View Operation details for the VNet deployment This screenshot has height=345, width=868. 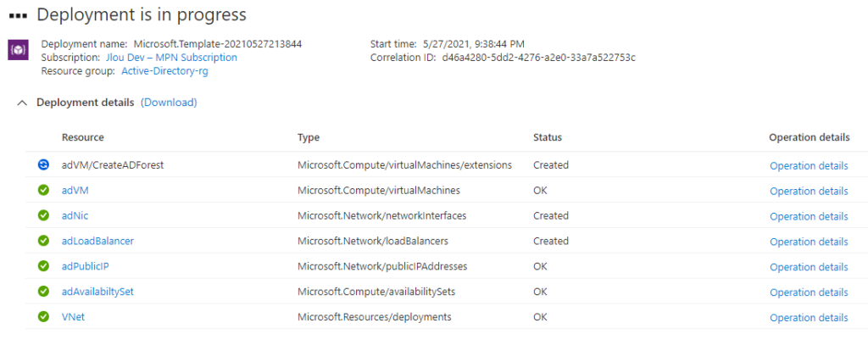click(809, 318)
